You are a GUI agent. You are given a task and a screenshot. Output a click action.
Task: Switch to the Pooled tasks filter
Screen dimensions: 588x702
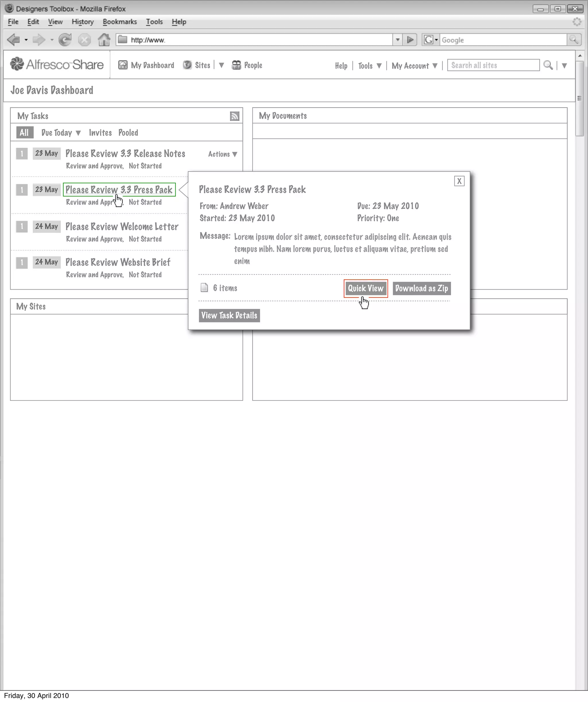point(128,133)
